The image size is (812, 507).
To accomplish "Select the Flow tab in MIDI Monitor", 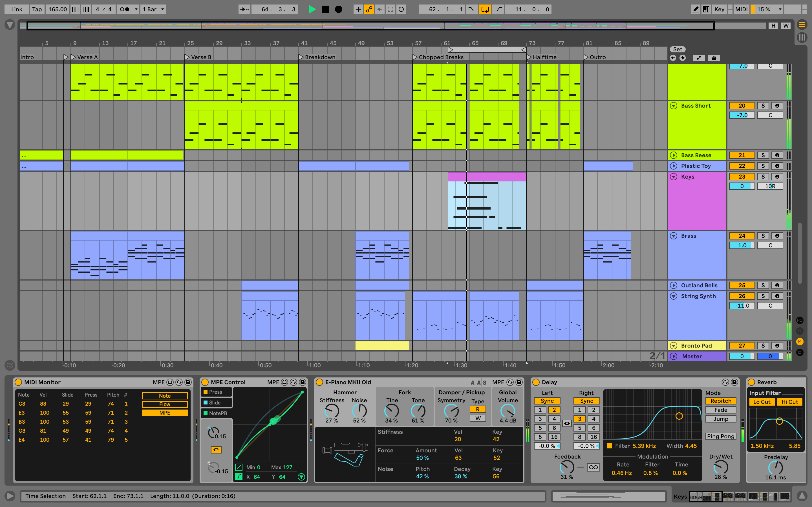I will point(164,404).
